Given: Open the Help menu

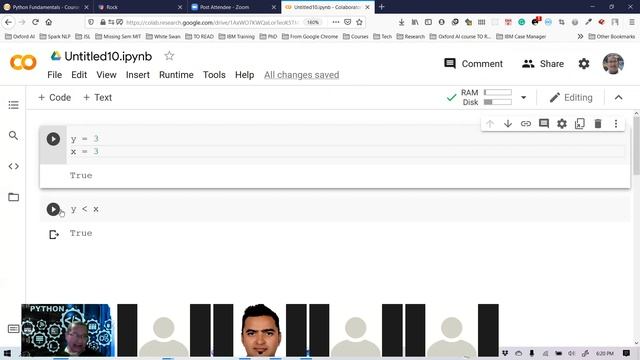Looking at the screenshot, I should click(244, 75).
